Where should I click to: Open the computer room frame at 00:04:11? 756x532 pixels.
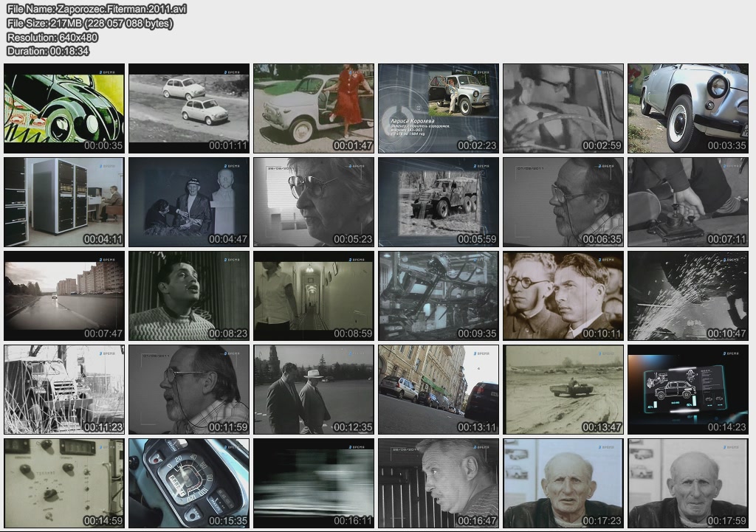[64, 202]
